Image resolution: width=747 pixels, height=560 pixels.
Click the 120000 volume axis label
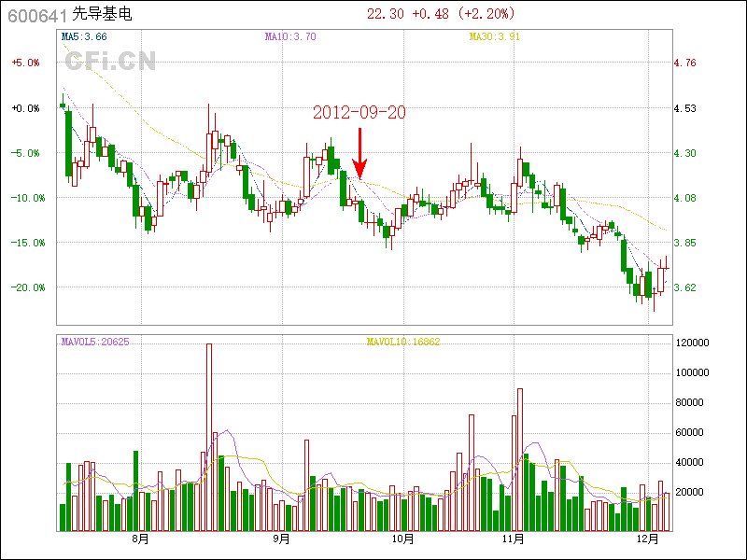coord(692,343)
